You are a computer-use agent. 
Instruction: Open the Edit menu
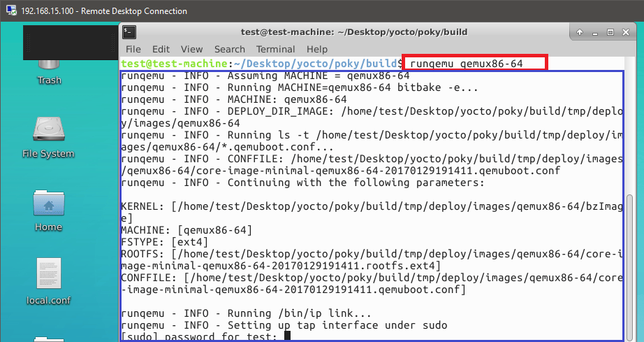pyautogui.click(x=161, y=49)
